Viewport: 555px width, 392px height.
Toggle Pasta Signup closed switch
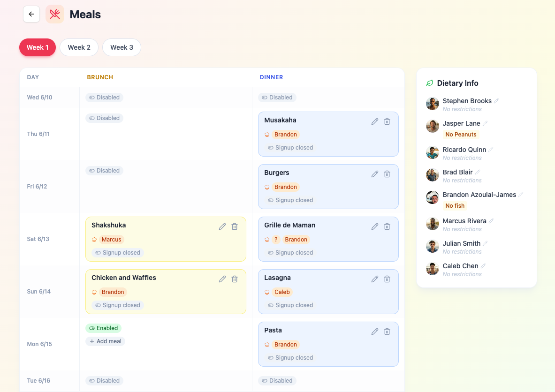click(290, 358)
